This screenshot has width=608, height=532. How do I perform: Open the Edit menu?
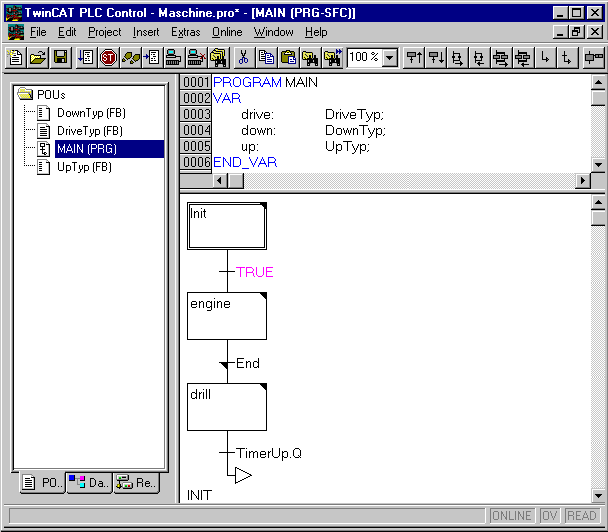click(x=67, y=32)
